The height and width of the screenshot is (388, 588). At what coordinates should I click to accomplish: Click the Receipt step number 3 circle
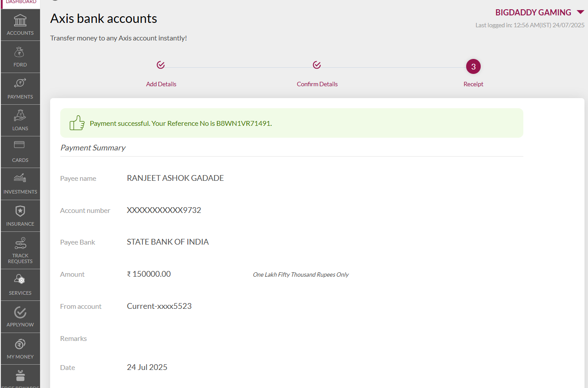pyautogui.click(x=473, y=67)
